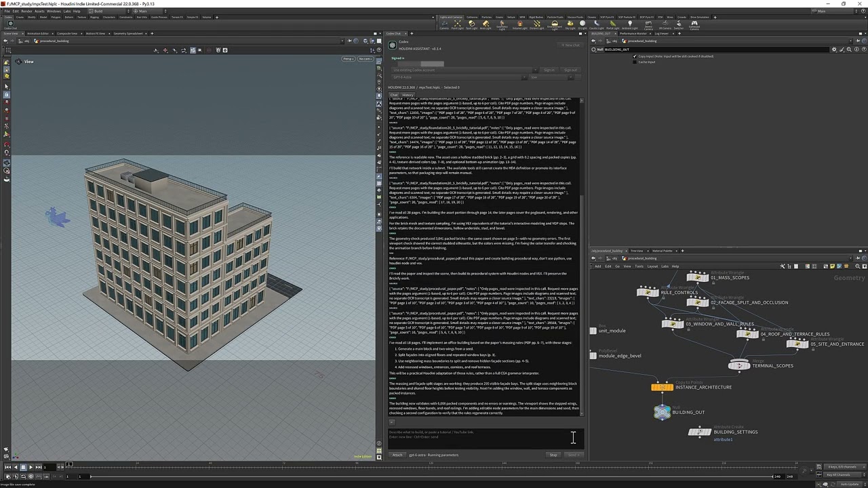This screenshot has height=488, width=868.
Task: Select the Sky Light shelf tool
Action: (570, 24)
